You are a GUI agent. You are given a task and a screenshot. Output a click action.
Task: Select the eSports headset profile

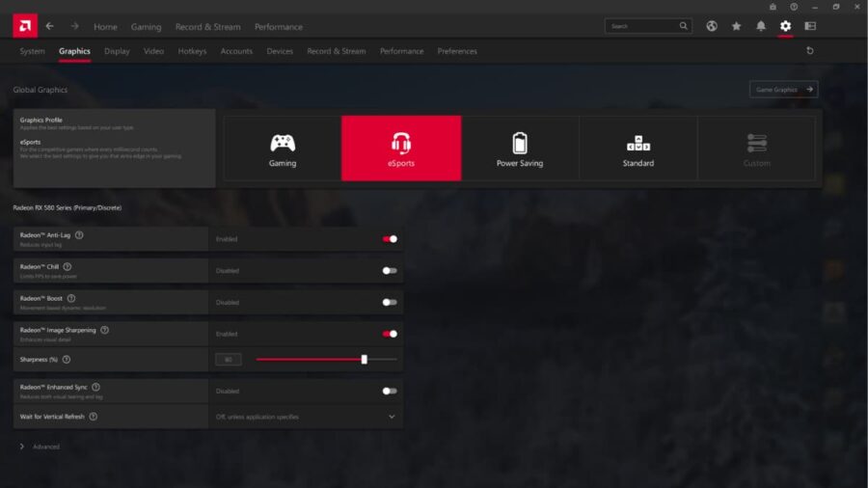401,149
